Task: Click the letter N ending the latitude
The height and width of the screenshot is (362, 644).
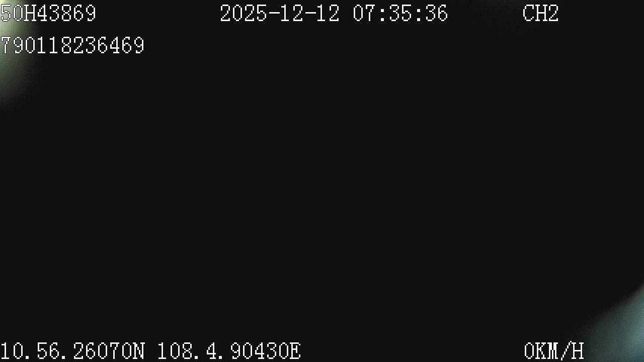Action: 139,351
